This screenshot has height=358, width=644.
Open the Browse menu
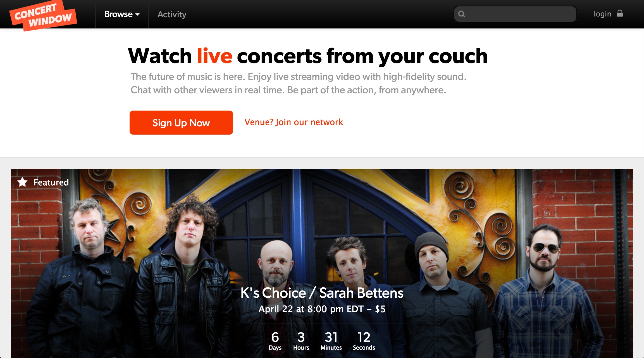(122, 14)
